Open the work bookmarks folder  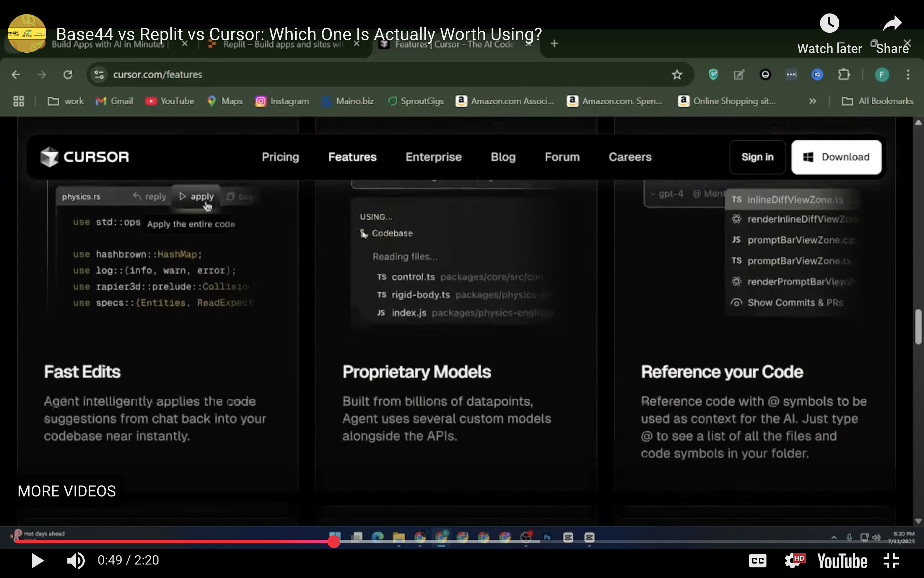(65, 101)
